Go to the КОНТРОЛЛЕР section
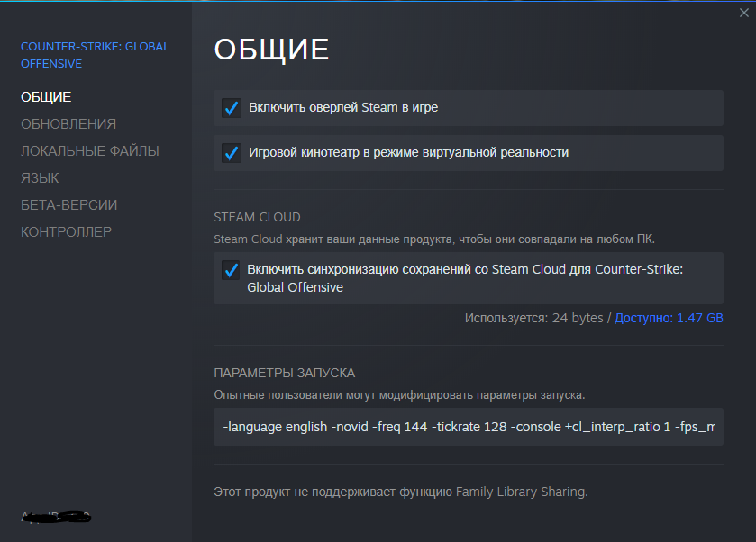The height and width of the screenshot is (542, 756). click(x=66, y=232)
